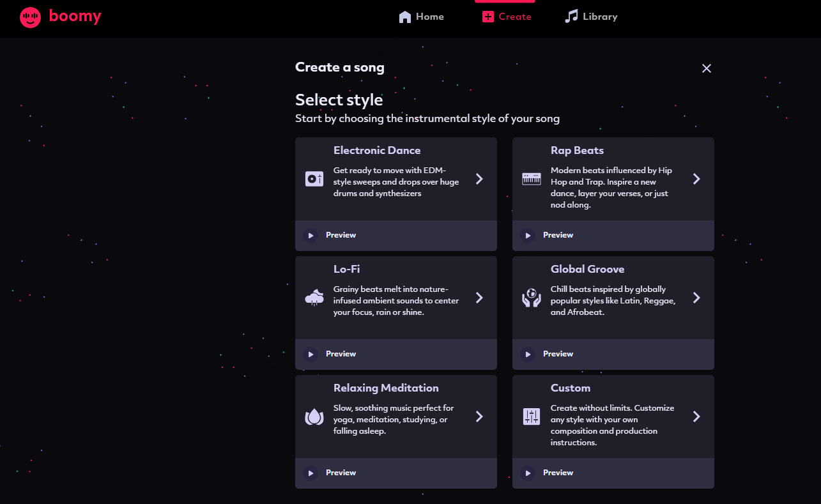Click the 'Modern beats influenced by Hip Hop' description

coord(611,188)
